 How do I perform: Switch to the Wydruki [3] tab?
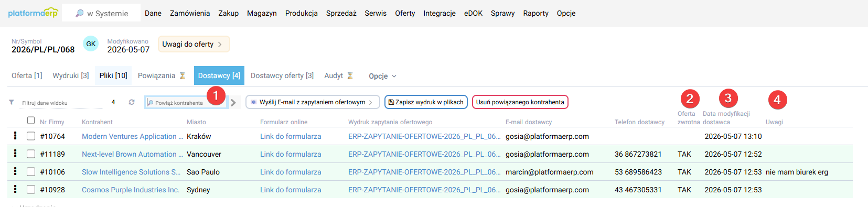(71, 75)
